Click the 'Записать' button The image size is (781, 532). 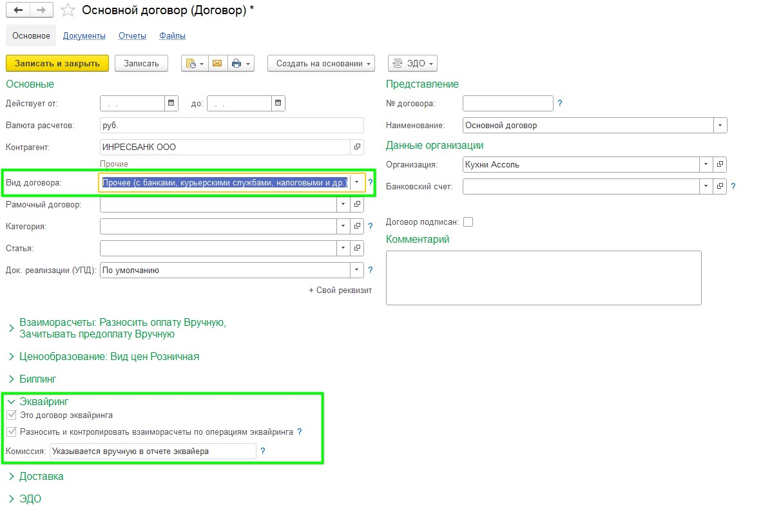tap(141, 64)
